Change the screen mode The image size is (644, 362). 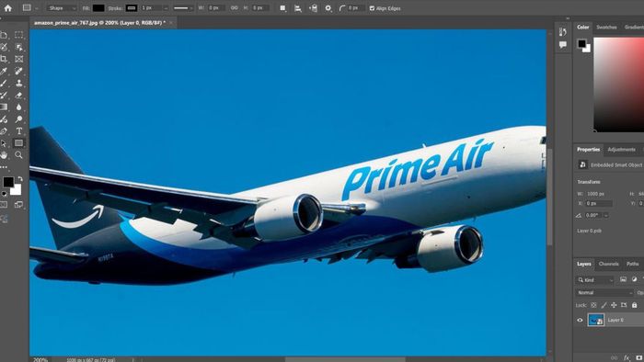click(x=19, y=205)
